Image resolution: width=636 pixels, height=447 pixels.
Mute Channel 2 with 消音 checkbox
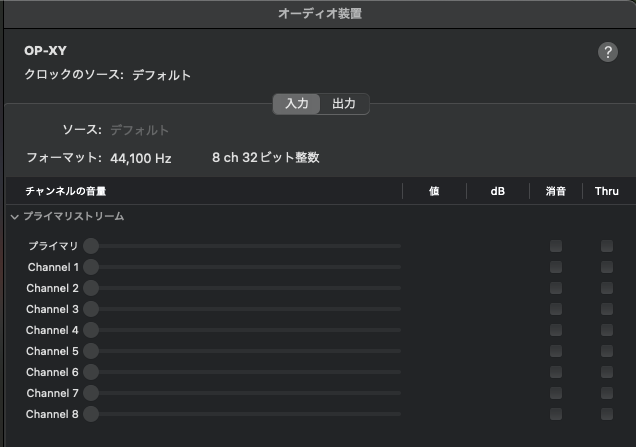(x=556, y=288)
